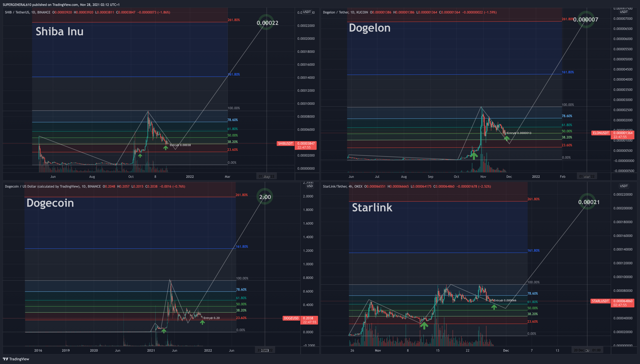Click the 'Dogecoin' chart title text
This screenshot has height=364, width=640.
[x=50, y=203]
